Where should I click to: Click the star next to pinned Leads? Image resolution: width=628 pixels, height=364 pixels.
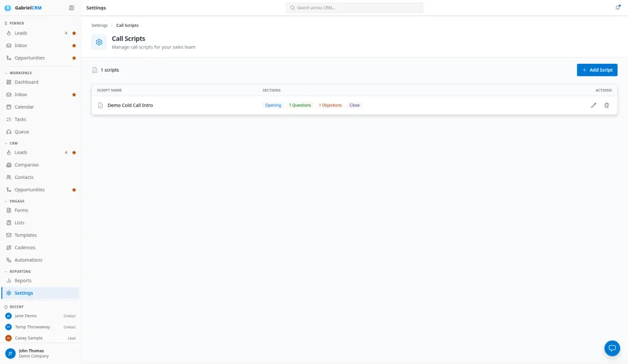tap(74, 33)
